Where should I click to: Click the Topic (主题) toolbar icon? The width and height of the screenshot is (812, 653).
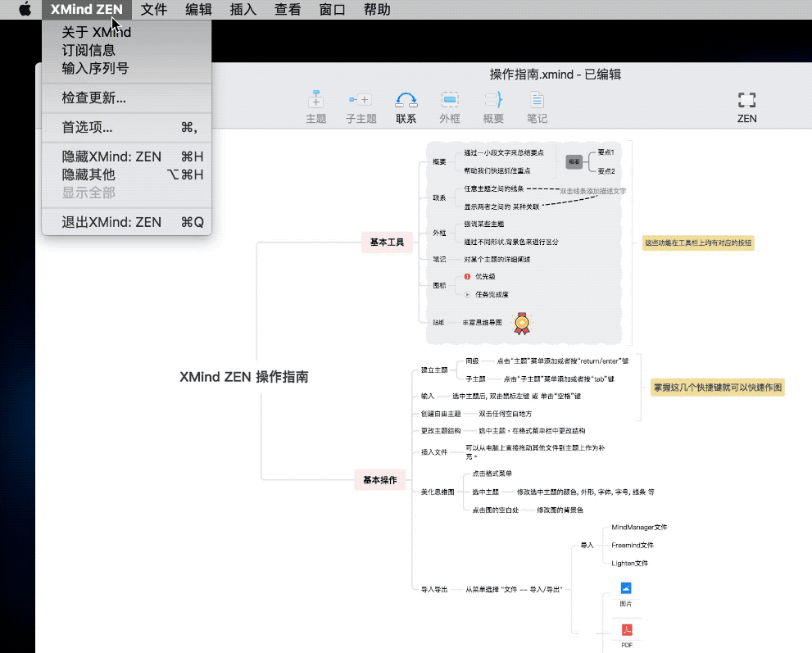point(316,107)
